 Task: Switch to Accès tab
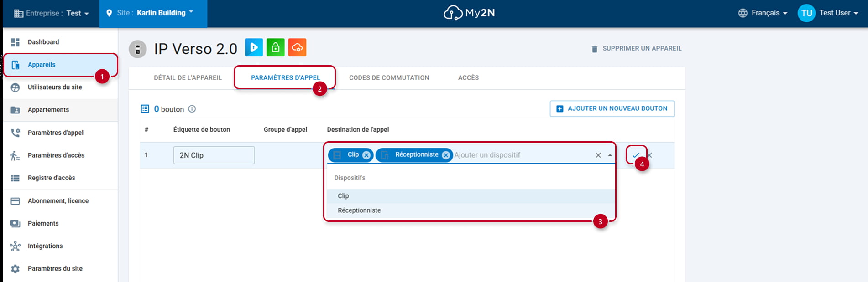coord(469,78)
